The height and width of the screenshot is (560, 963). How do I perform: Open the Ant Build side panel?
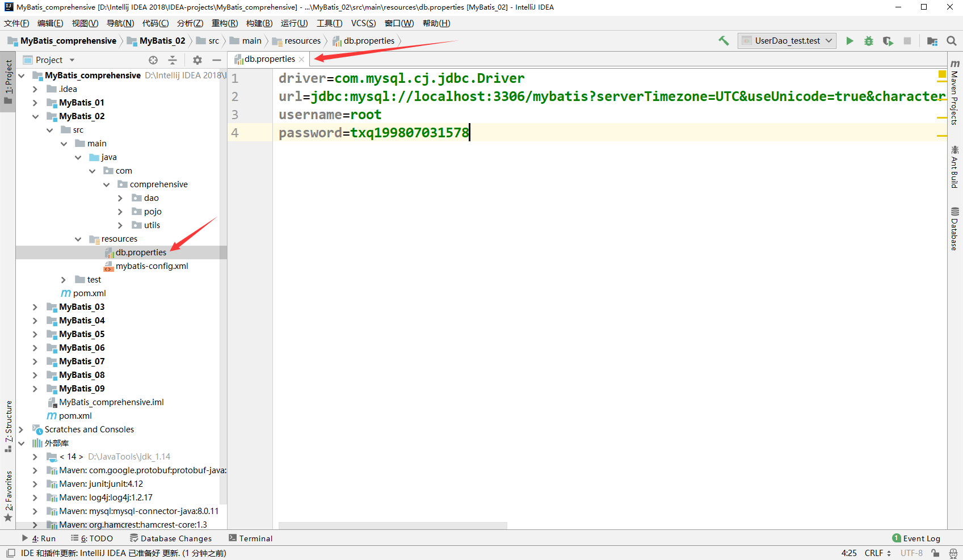point(955,166)
